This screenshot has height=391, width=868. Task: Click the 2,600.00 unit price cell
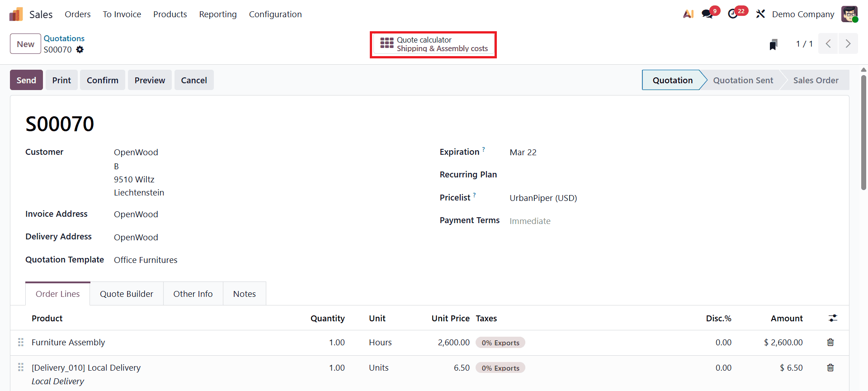point(453,342)
